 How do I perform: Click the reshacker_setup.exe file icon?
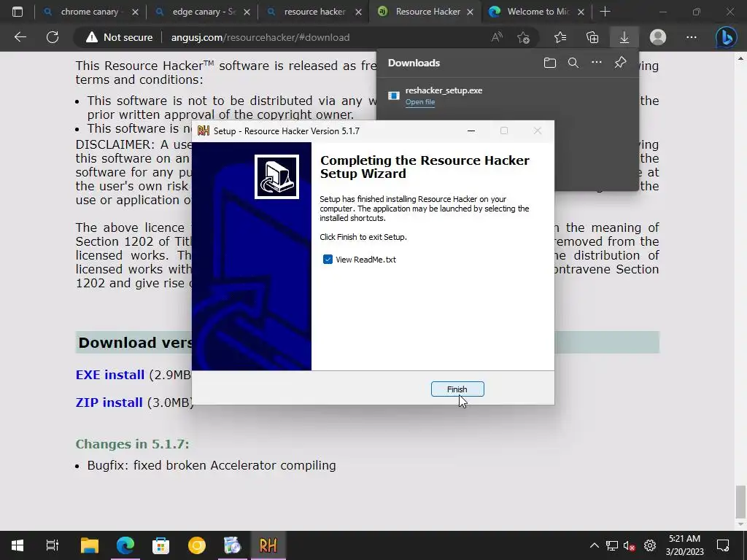click(393, 96)
